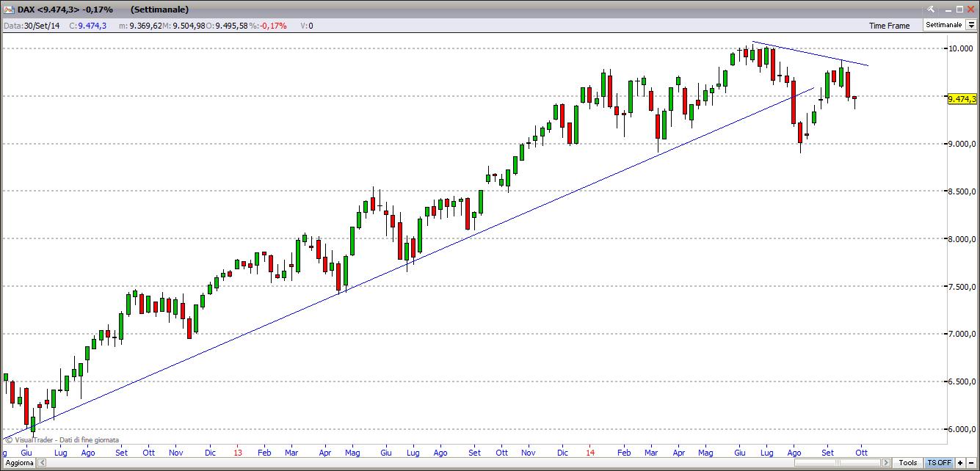The width and height of the screenshot is (980, 471).
Task: Select the short descending trendline at the top
Action: pos(810,54)
